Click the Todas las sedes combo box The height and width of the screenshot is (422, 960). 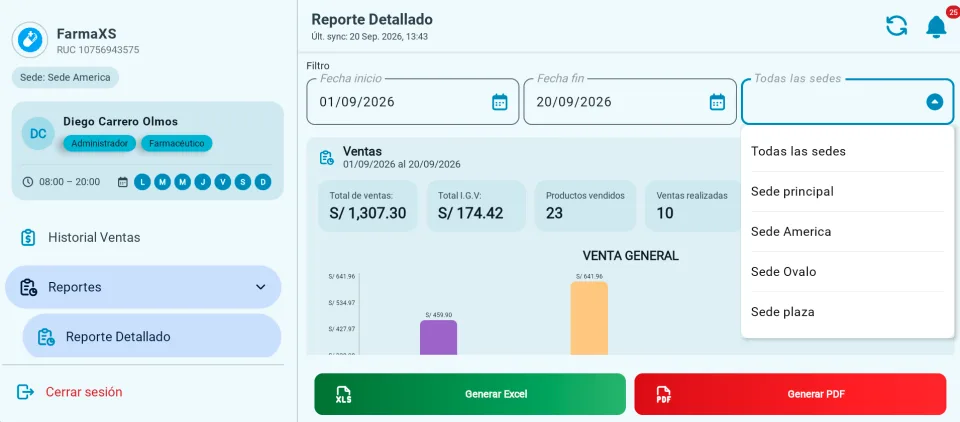point(847,102)
